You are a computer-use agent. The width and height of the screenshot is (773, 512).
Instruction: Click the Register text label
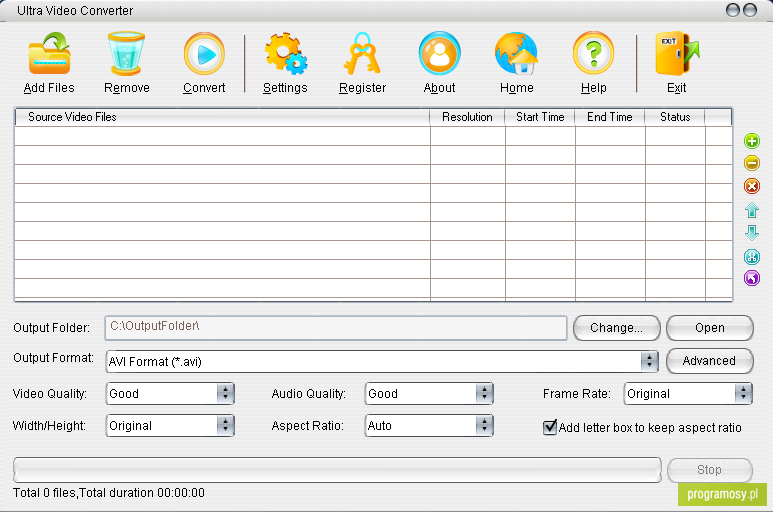pos(362,88)
